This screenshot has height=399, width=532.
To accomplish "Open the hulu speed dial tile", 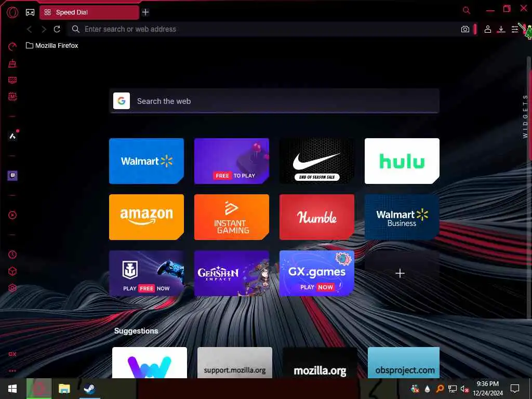I will (402, 161).
